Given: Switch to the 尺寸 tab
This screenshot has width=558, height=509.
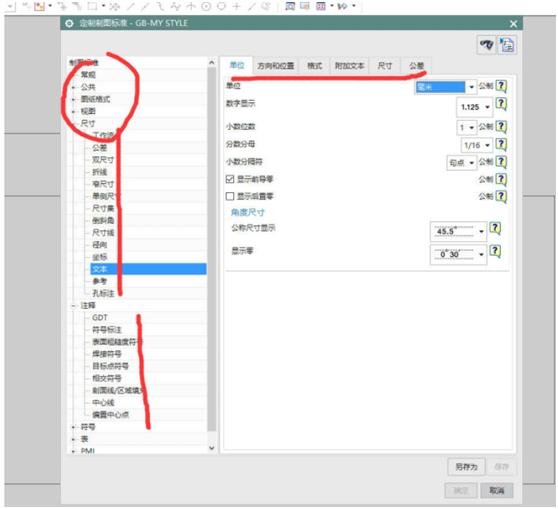Looking at the screenshot, I should (x=384, y=66).
